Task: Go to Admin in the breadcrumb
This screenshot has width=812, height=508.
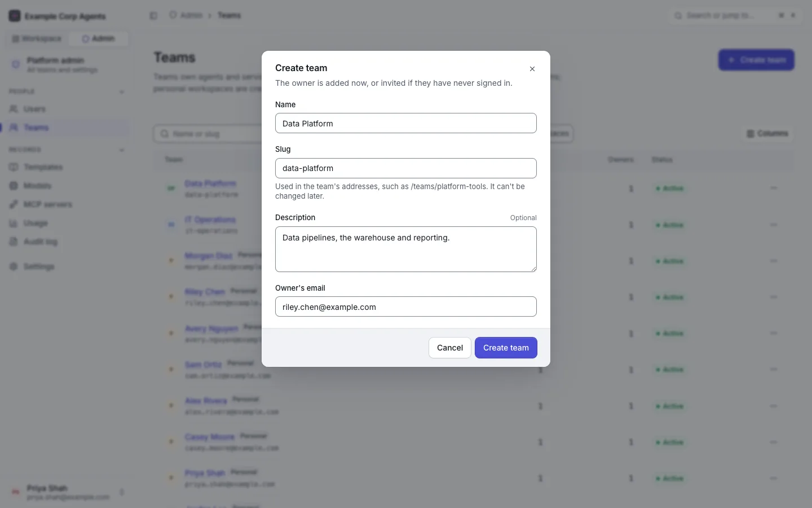Action: pyautogui.click(x=186, y=15)
